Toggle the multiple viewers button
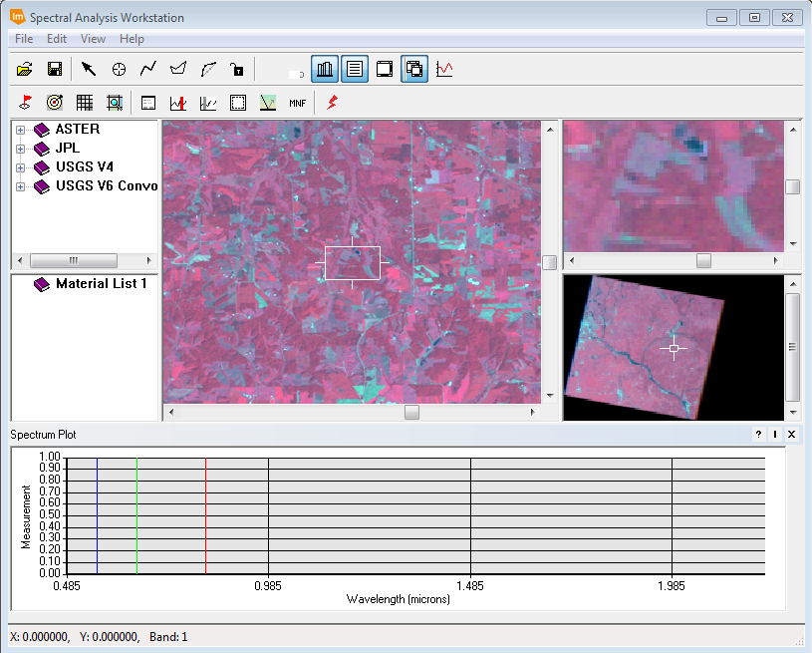812x653 pixels. click(x=414, y=69)
